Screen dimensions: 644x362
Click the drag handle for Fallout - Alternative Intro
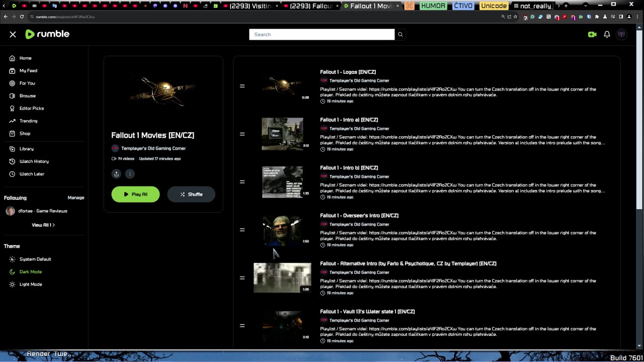[242, 278]
